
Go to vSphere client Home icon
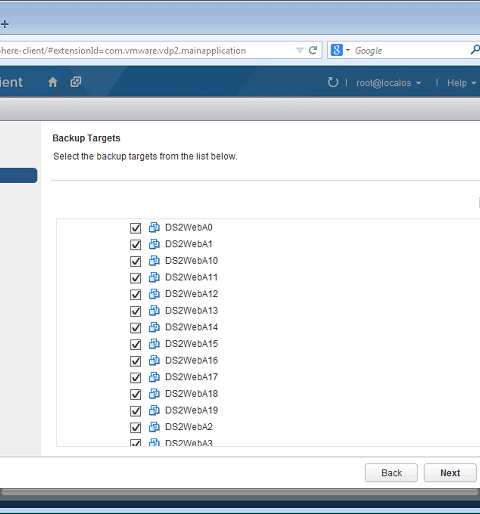53,82
